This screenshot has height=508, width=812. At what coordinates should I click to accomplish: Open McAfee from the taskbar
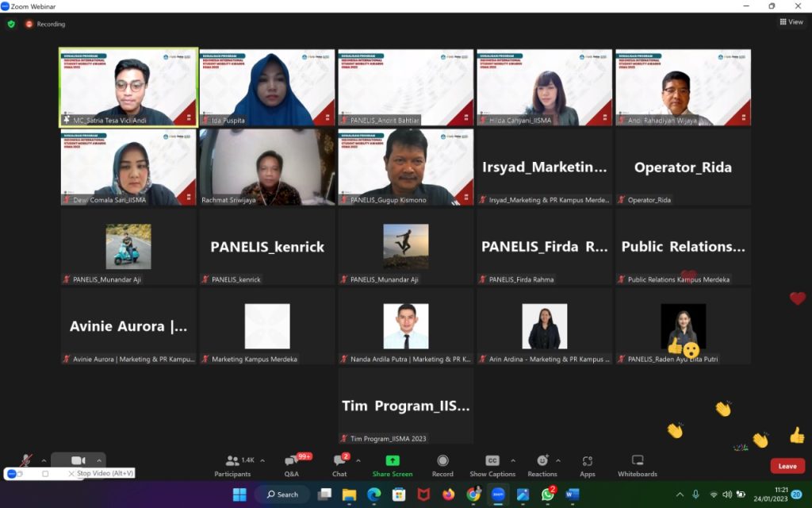423,495
